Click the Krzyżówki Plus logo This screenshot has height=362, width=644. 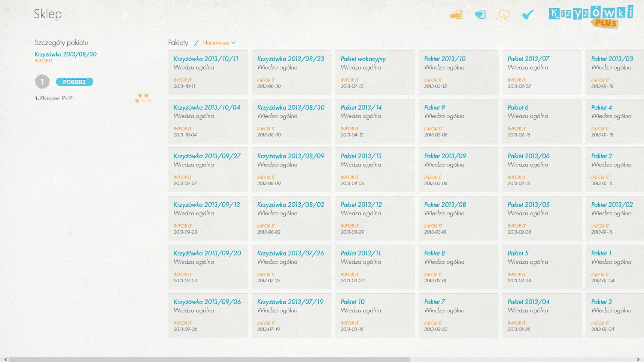click(591, 17)
